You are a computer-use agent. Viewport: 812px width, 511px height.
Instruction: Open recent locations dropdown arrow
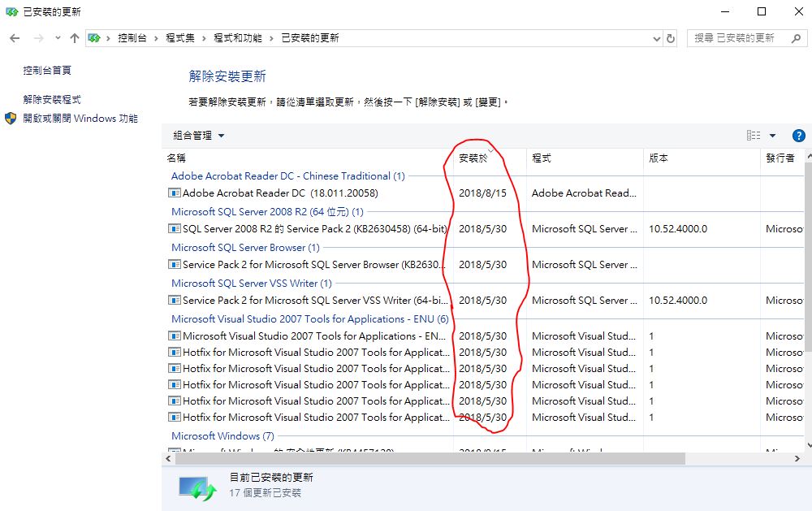[x=58, y=38]
